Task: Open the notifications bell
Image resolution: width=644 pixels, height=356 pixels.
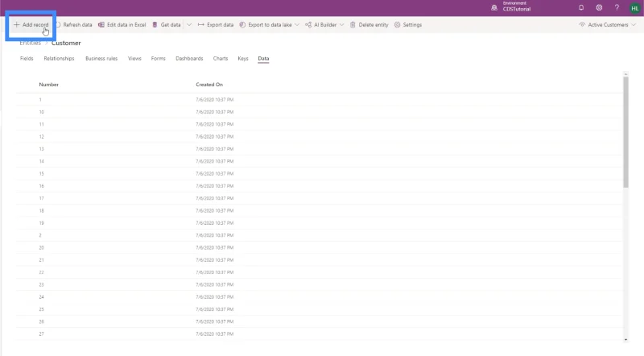Action: point(581,7)
